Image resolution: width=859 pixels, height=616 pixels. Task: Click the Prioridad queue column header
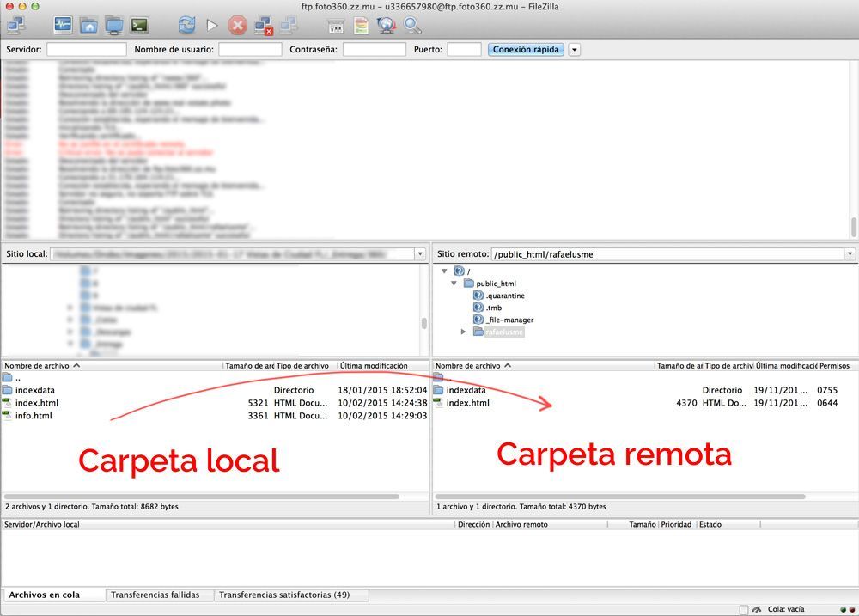point(677,524)
